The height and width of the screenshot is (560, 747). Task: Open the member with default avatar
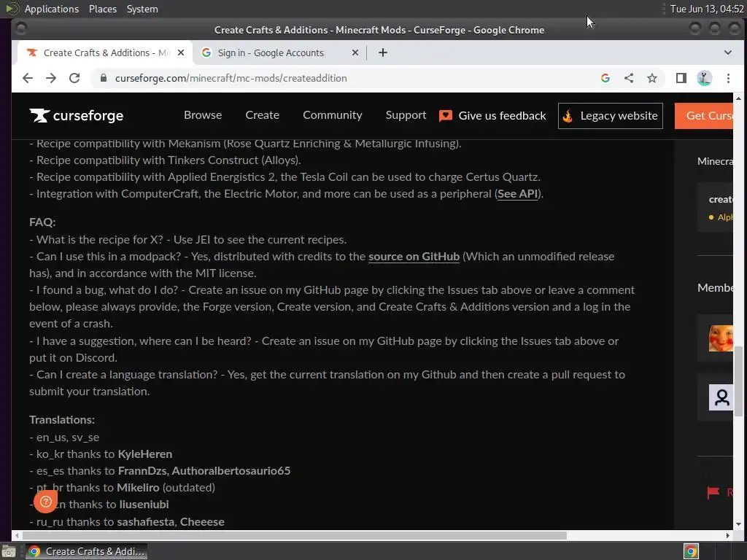(x=721, y=397)
